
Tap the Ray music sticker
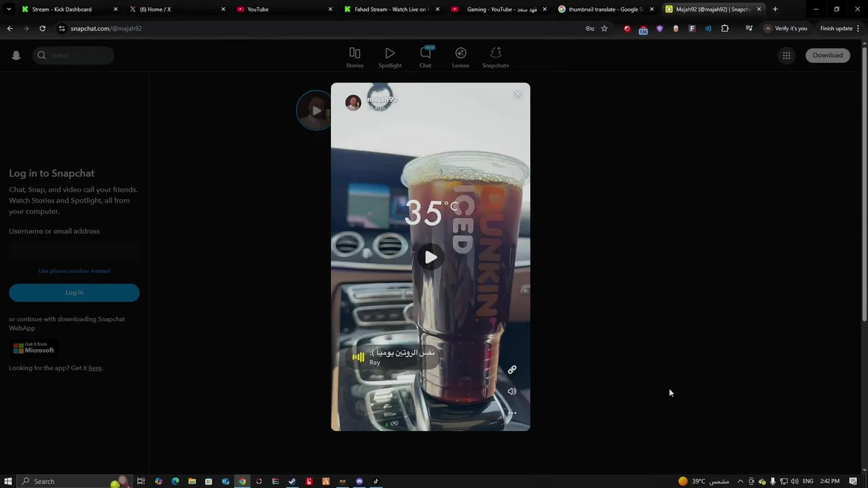(394, 357)
